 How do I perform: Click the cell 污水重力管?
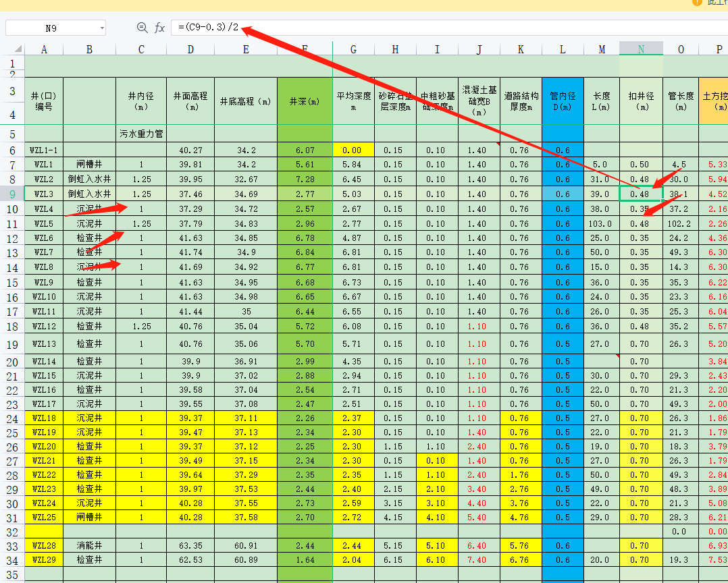(141, 134)
